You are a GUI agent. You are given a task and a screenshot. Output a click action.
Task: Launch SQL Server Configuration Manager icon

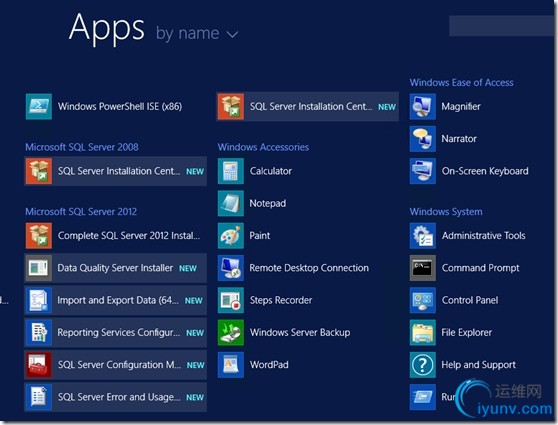[x=39, y=365]
